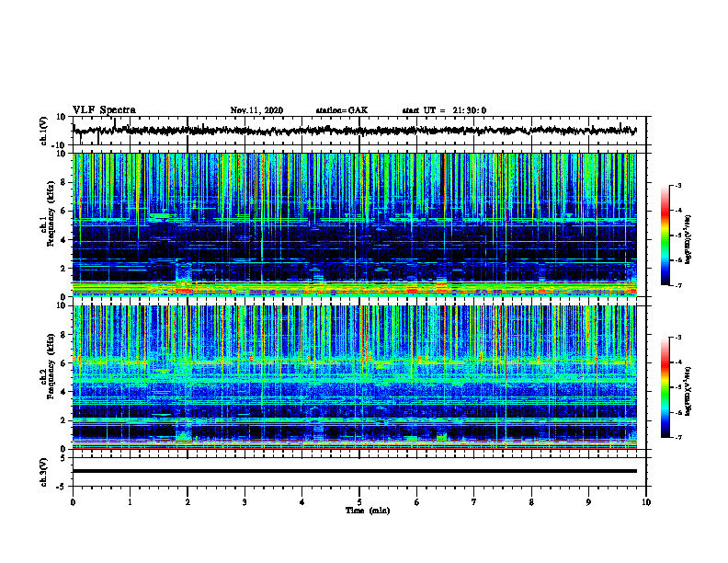Viewport: 728px width, 563px height.
Task: Click the '4' tick on time axis
Action: (302, 502)
